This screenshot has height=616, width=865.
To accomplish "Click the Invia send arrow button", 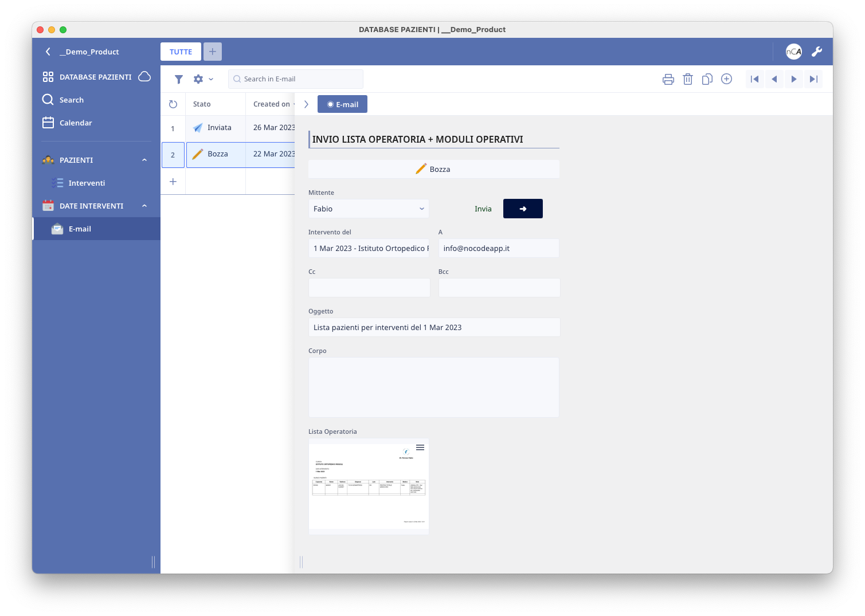I will [523, 209].
